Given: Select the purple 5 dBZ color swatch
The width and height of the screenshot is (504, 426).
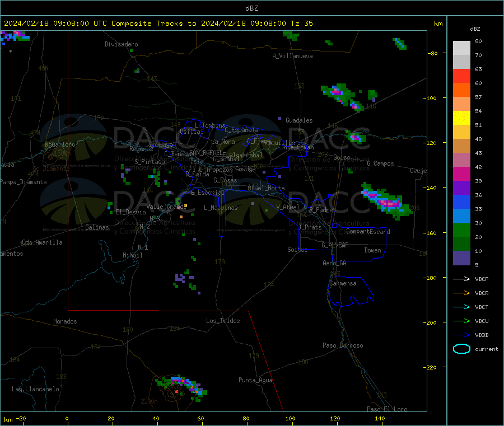Looking at the screenshot, I should 461,258.
